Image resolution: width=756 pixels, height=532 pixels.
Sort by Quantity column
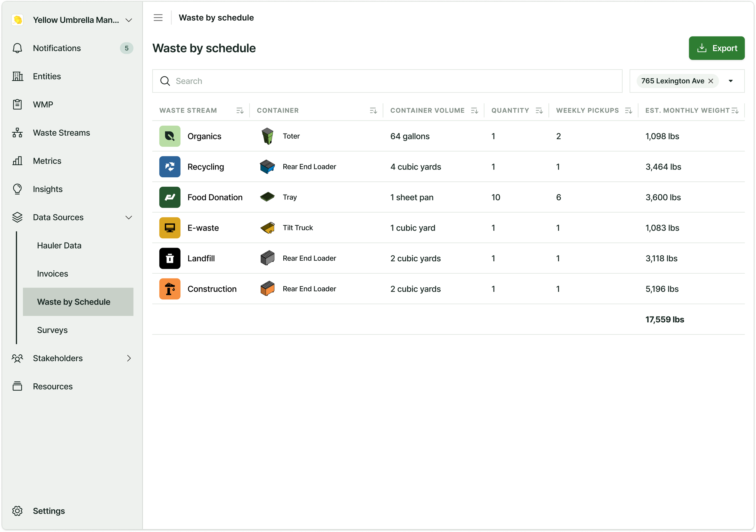point(539,111)
